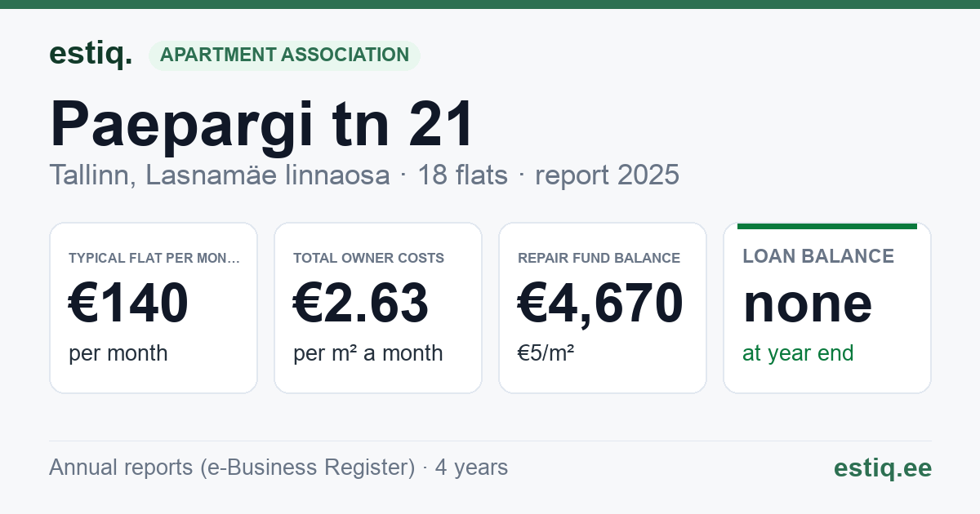Open the estiq.ee link
Screen dimensions: 980x514
pos(882,467)
